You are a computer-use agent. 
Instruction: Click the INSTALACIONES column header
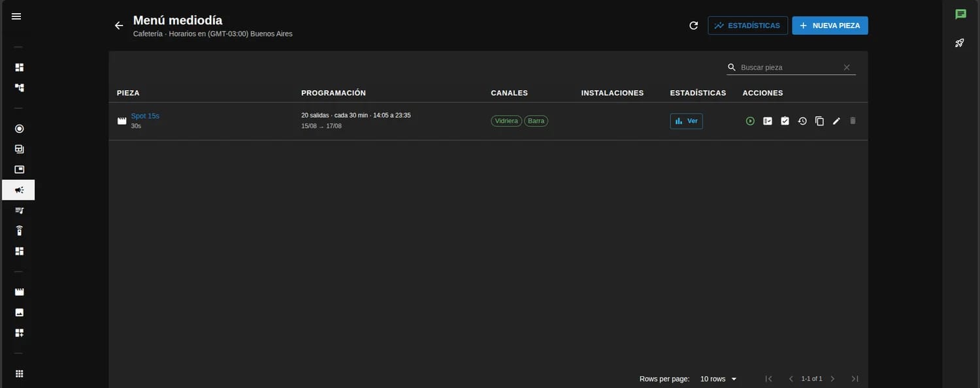click(x=612, y=93)
